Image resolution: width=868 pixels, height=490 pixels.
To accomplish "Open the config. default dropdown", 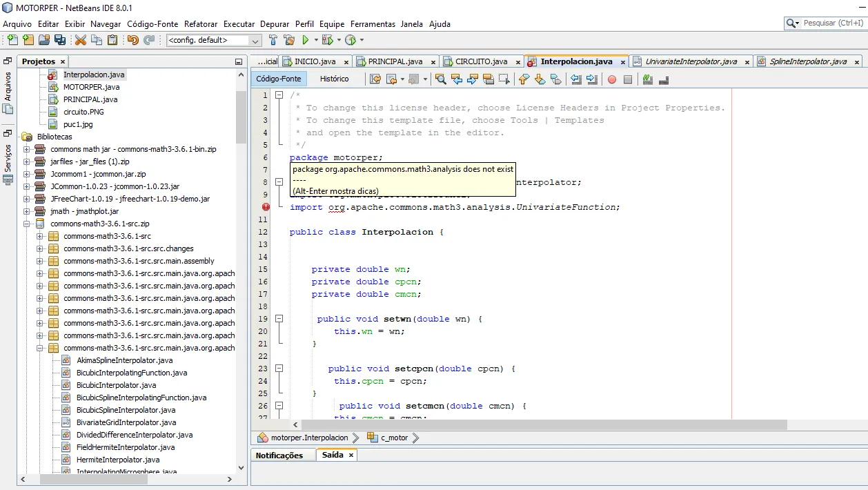I will [255, 40].
